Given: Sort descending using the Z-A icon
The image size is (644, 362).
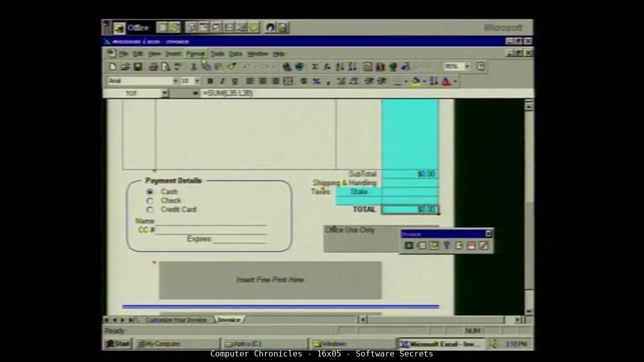Looking at the screenshot, I should [352, 67].
